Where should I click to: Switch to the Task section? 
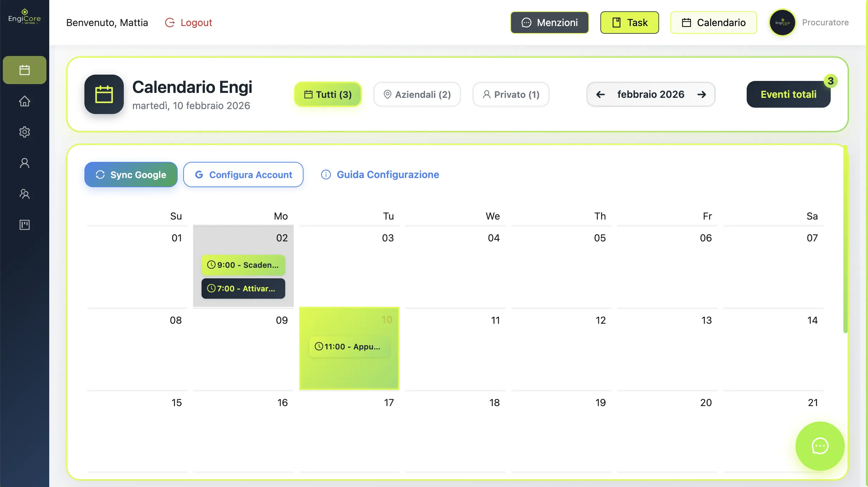(x=630, y=23)
